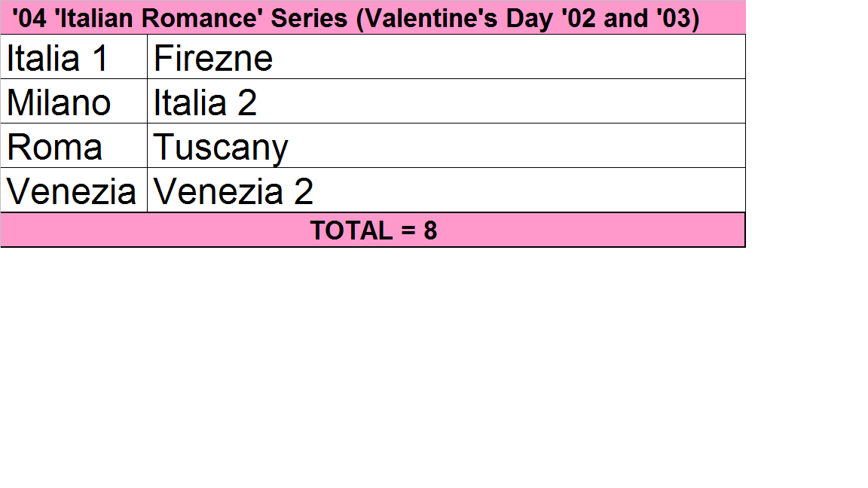Click the word 'Series' in the header
The width and height of the screenshot is (868, 488).
click(x=309, y=18)
